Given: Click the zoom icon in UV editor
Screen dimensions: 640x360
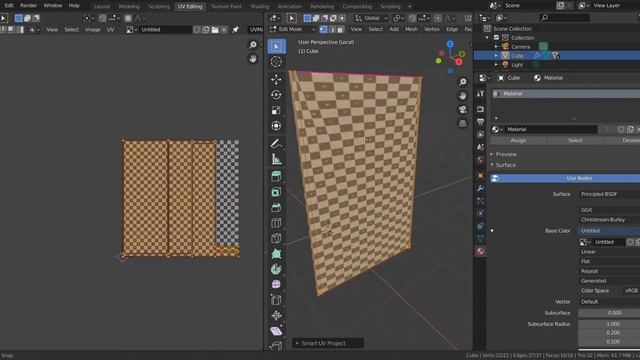Looking at the screenshot, I should tap(253, 45).
